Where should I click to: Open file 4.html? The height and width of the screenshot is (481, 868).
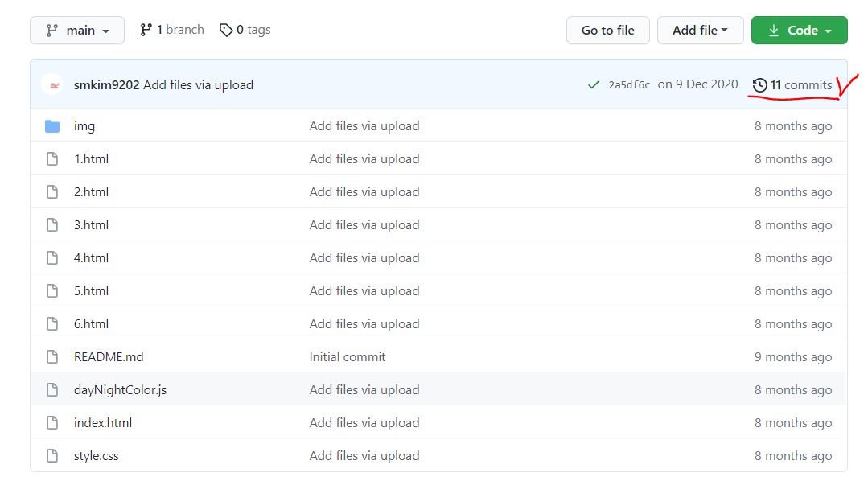point(92,258)
